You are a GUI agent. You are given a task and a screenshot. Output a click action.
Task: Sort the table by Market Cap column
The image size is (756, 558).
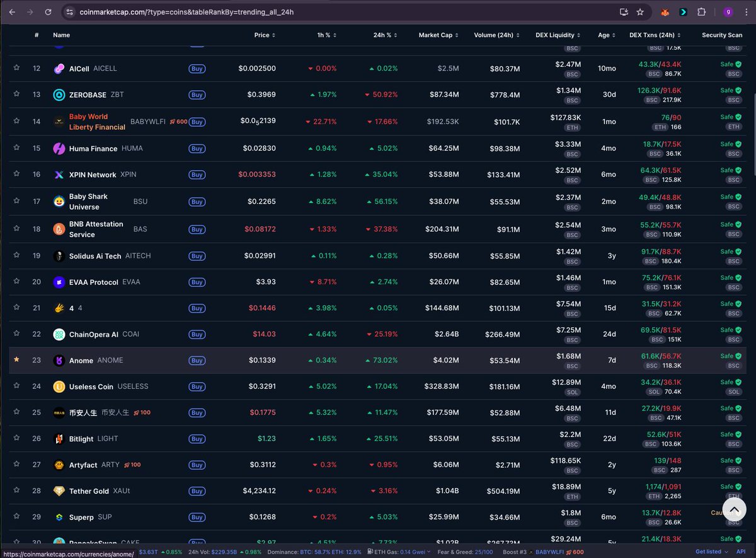click(x=438, y=35)
